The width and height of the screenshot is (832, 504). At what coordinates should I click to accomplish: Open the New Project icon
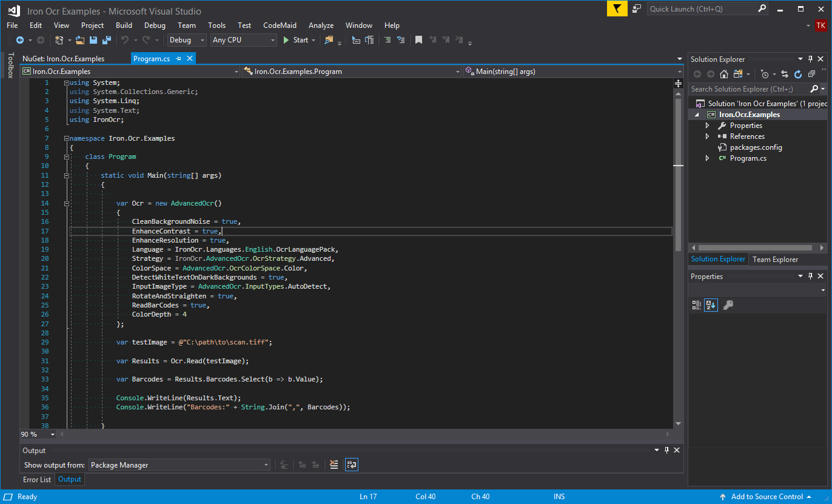pyautogui.click(x=58, y=40)
